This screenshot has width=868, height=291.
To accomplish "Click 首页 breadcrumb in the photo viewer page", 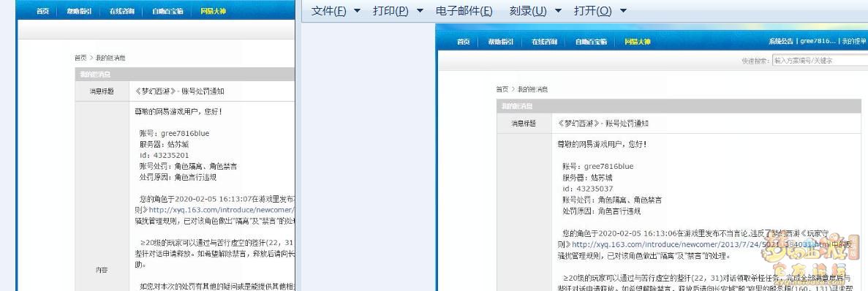I will (502, 89).
